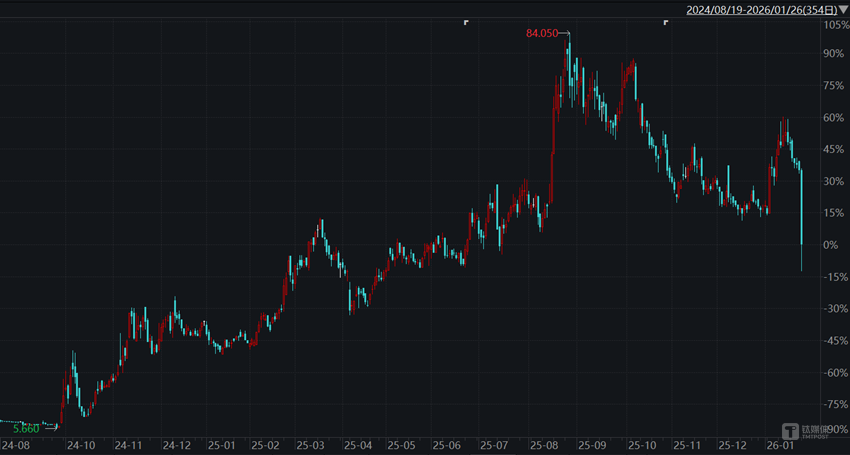Click the 26-01 label on time axis
The width and height of the screenshot is (850, 455).
779,445
